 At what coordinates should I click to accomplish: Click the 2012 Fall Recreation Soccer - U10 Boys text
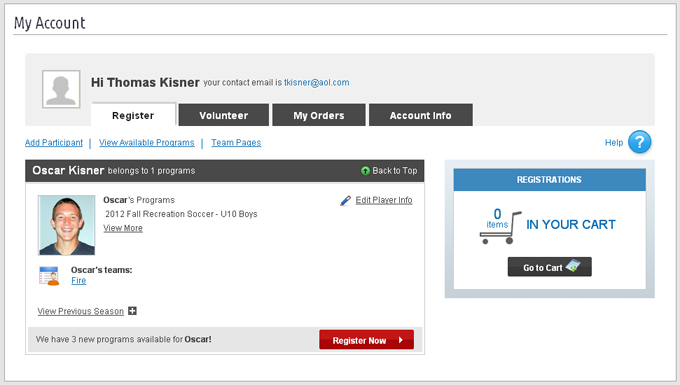point(181,214)
